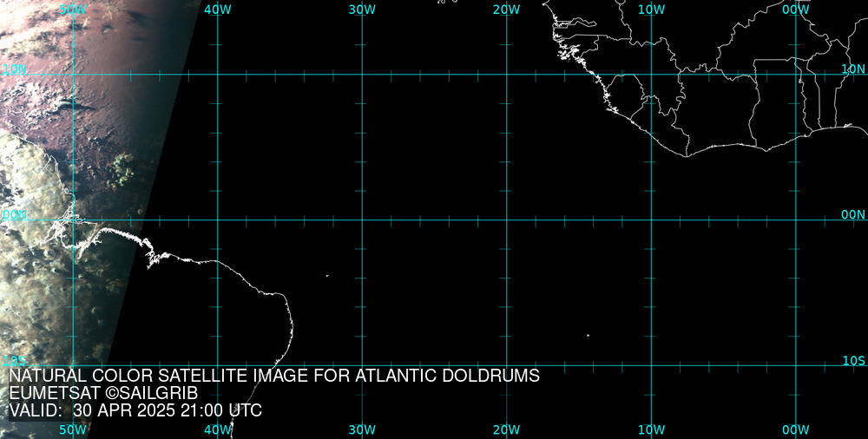Pick the 10S latitude label on the right side
The image size is (868, 439).
point(853,361)
